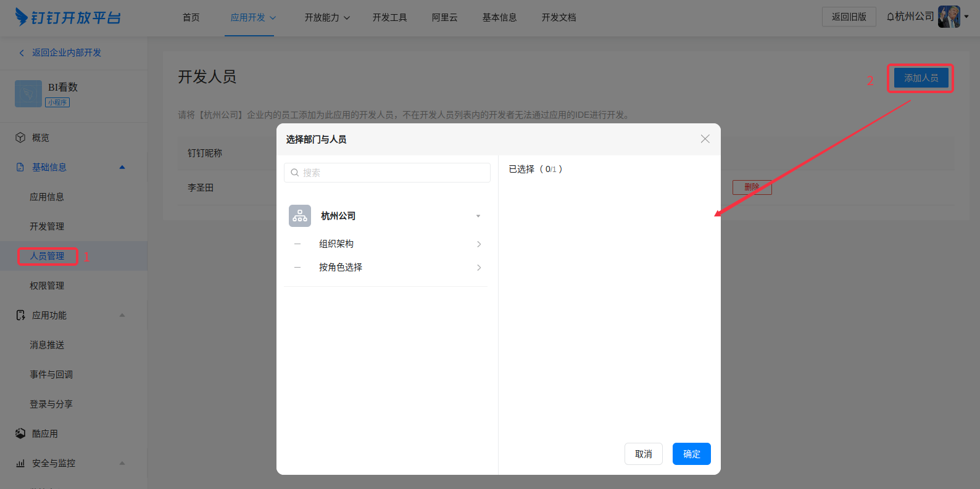Click the 取消 button in dialog

643,454
